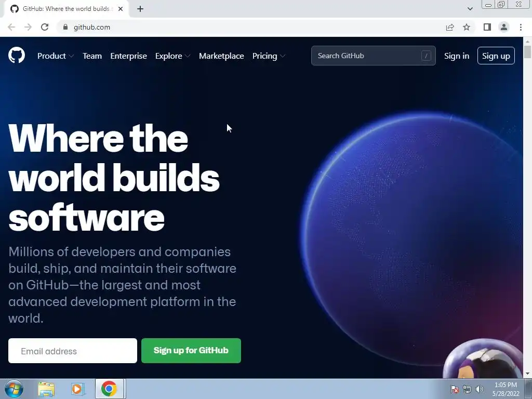Open the Windows Start orb
Image resolution: width=532 pixels, height=399 pixels.
[x=14, y=389]
